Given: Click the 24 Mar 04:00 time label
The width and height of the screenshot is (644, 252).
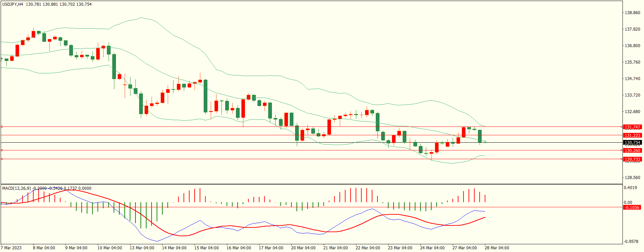Looking at the screenshot, I should (x=432, y=248).
